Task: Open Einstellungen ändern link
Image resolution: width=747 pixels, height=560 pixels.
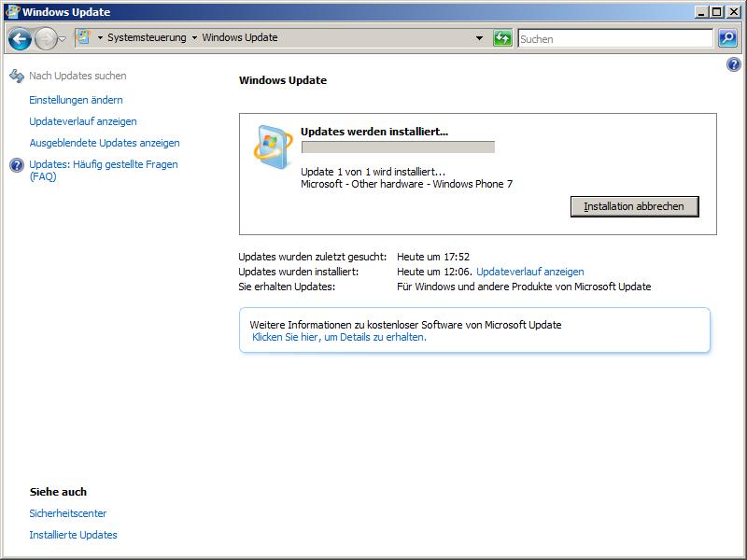Action: 76,100
